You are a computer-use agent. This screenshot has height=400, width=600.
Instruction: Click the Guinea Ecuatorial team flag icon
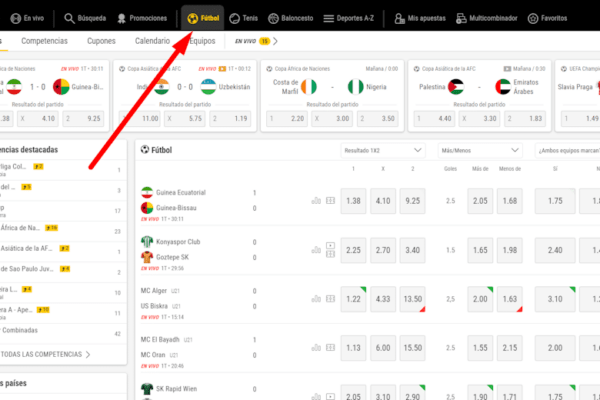coord(147,192)
